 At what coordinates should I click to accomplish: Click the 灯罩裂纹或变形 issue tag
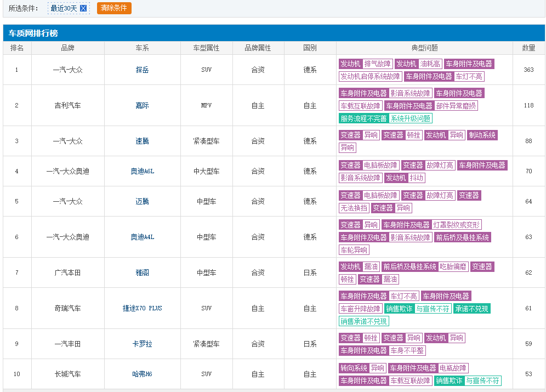457,225
